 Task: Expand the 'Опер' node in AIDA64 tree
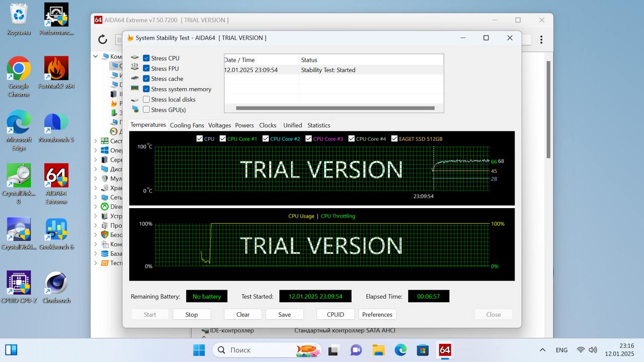(96, 150)
